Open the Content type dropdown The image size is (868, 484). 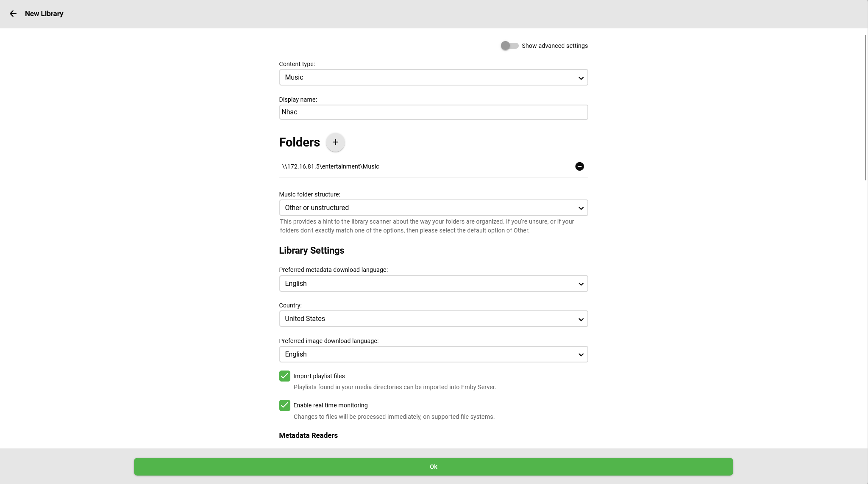click(x=433, y=77)
